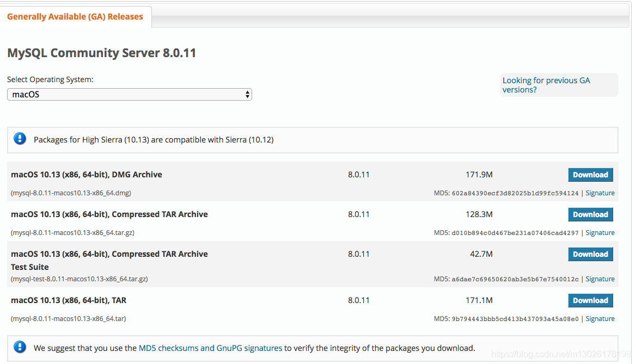636x364 pixels.
Task: Click the 'macOS 10.13 (x86, 64-bit), TAR' title
Action: 69,300
